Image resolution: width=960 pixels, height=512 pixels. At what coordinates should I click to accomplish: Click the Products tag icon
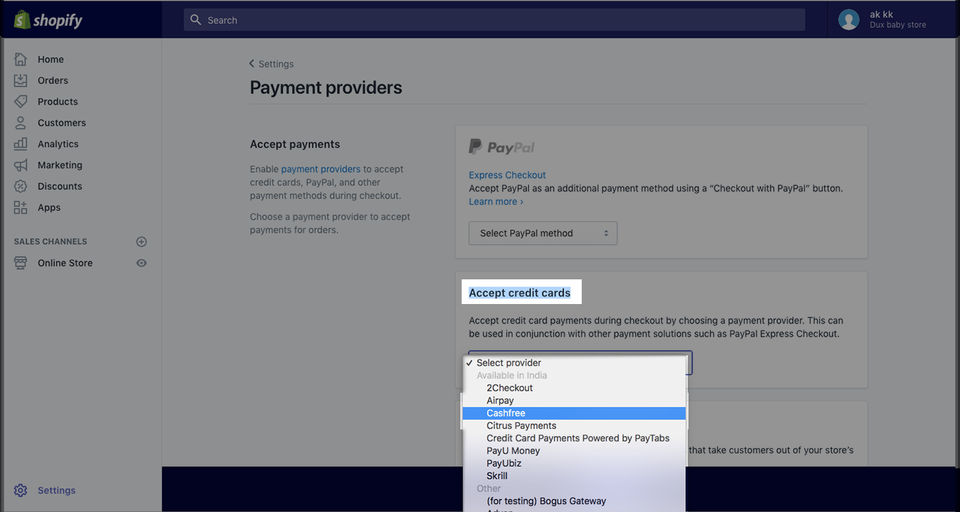coord(21,101)
